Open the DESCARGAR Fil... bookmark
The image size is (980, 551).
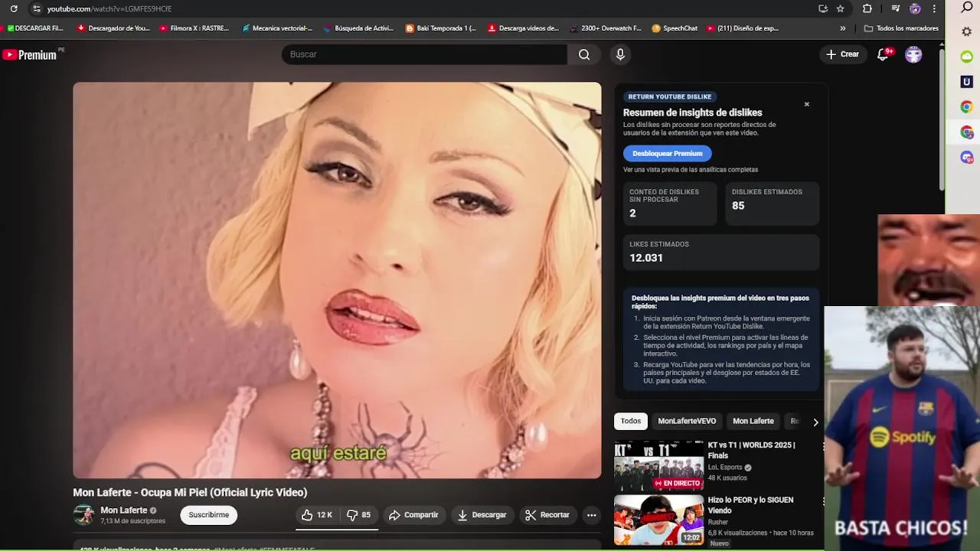click(35, 28)
